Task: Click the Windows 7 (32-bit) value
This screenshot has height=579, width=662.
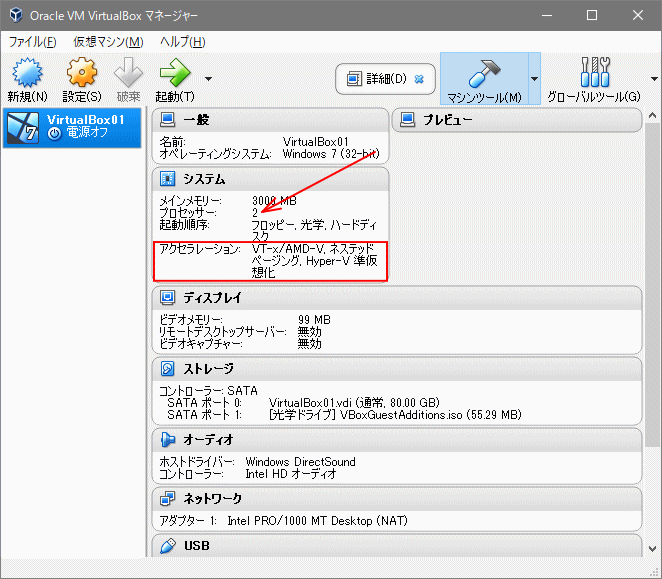Action: [x=331, y=154]
